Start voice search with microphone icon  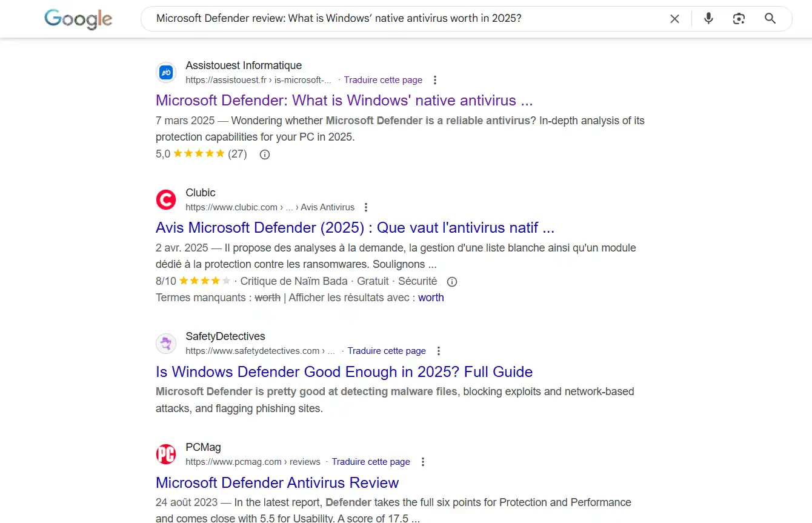point(708,19)
